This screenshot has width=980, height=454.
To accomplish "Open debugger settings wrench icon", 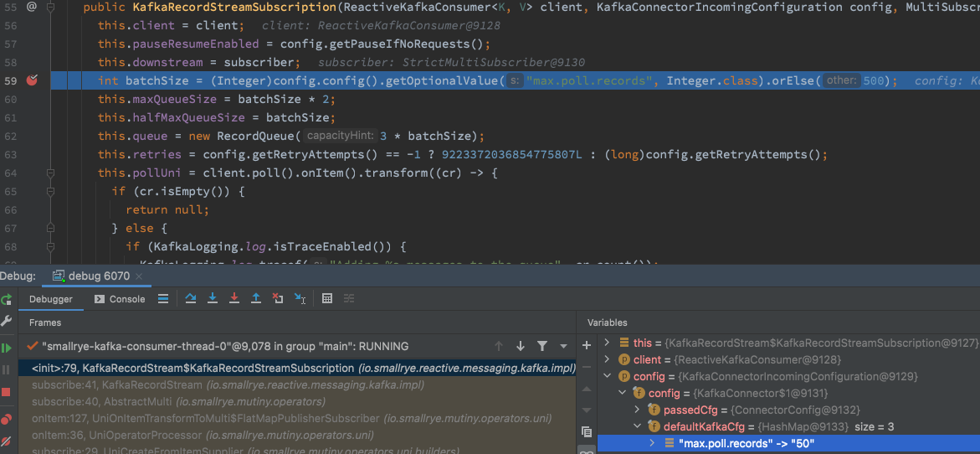I will (x=6, y=321).
